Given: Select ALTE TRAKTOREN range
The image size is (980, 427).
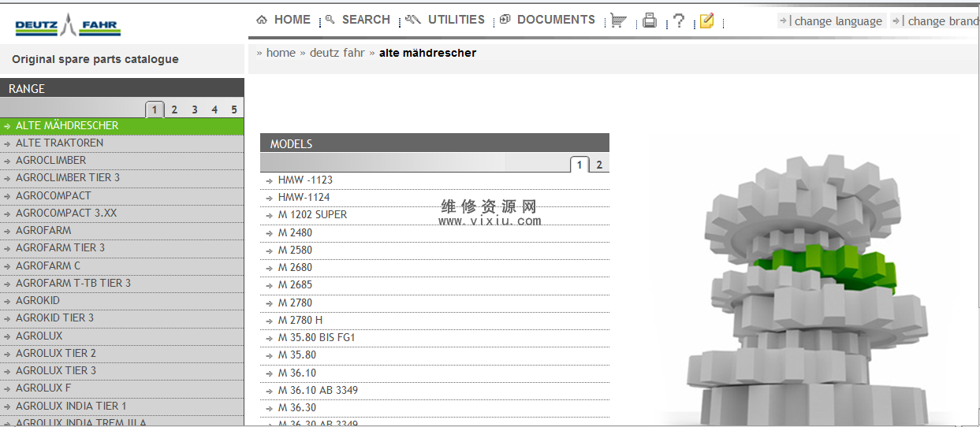Looking at the screenshot, I should [122, 143].
